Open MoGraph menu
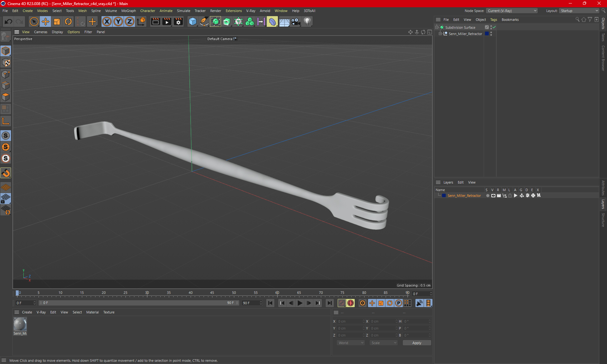 (128, 11)
